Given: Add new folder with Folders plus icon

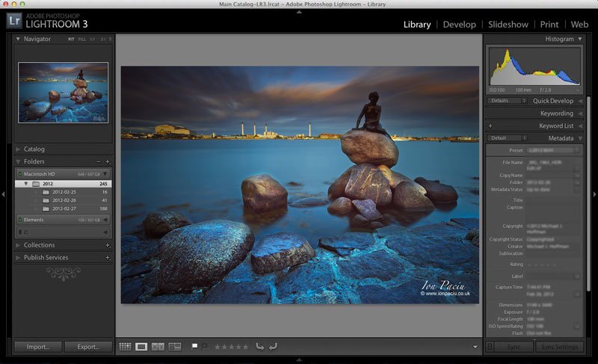Looking at the screenshot, I should pos(108,161).
